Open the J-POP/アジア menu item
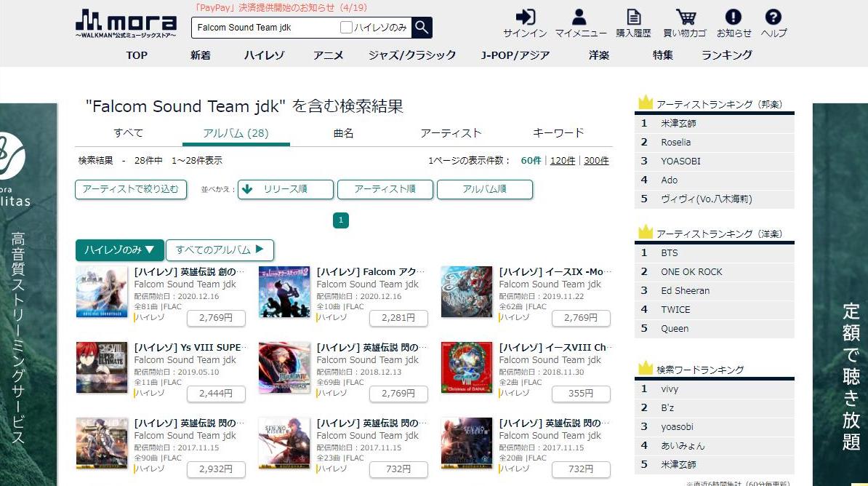 coord(515,55)
